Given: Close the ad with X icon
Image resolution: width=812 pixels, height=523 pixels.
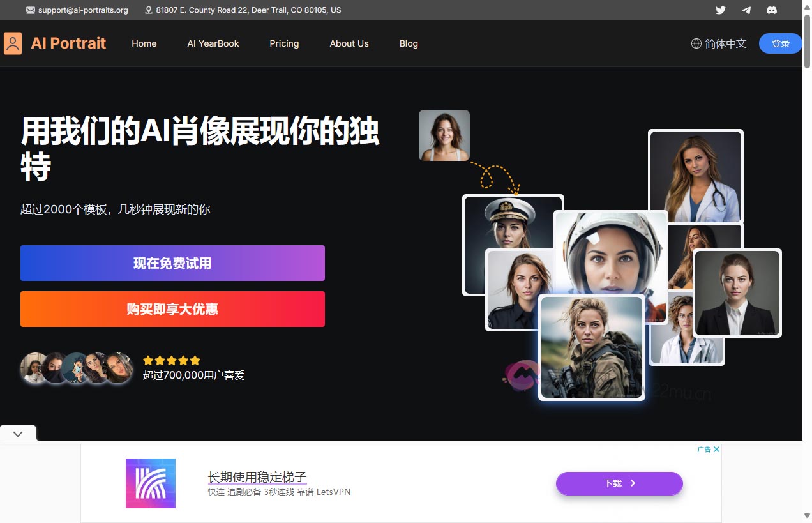Looking at the screenshot, I should click(716, 450).
